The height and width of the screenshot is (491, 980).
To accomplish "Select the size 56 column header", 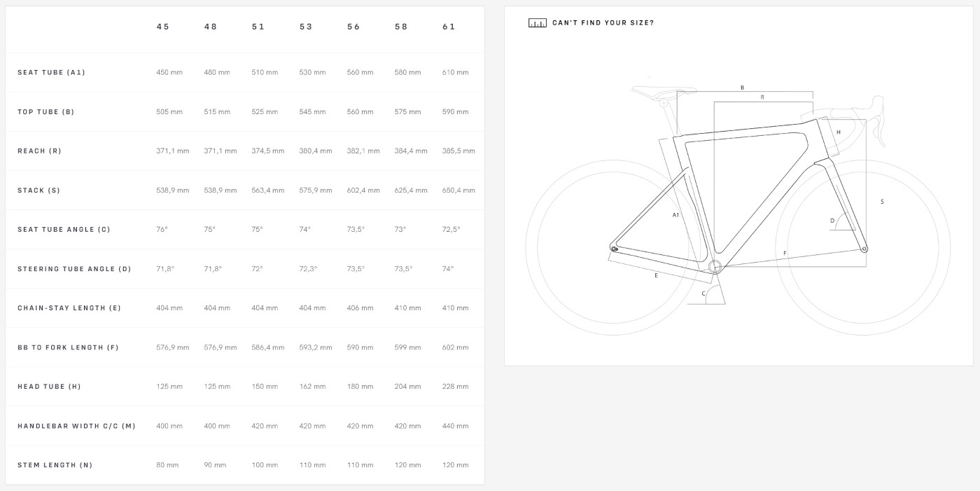I will pos(353,27).
